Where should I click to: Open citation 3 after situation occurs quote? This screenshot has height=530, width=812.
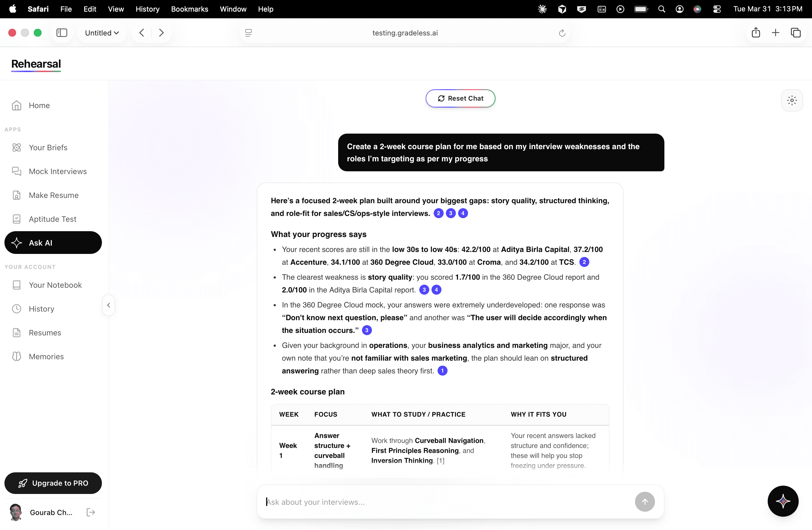pyautogui.click(x=367, y=330)
